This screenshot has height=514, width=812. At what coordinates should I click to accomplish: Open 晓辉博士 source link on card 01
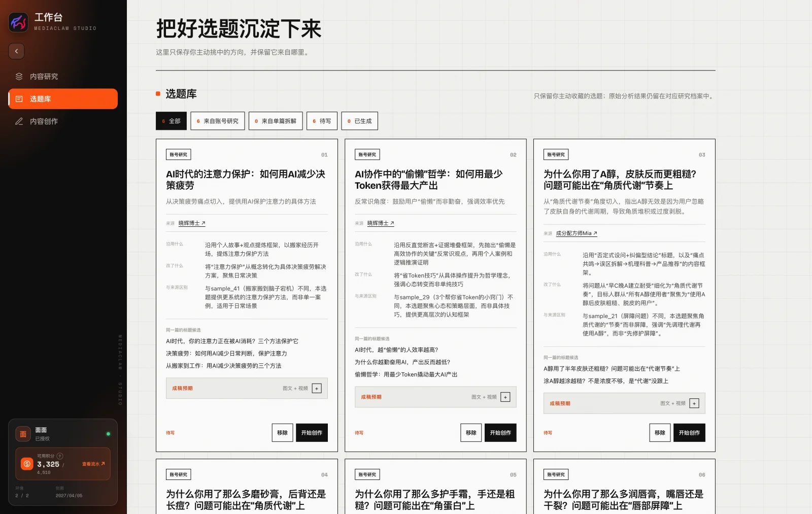click(192, 223)
